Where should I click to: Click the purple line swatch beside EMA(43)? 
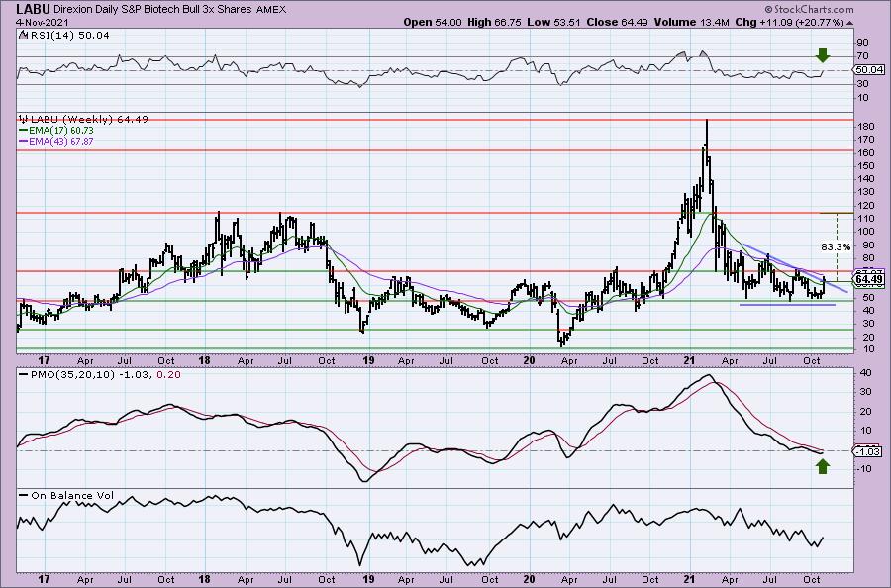[x=23, y=141]
